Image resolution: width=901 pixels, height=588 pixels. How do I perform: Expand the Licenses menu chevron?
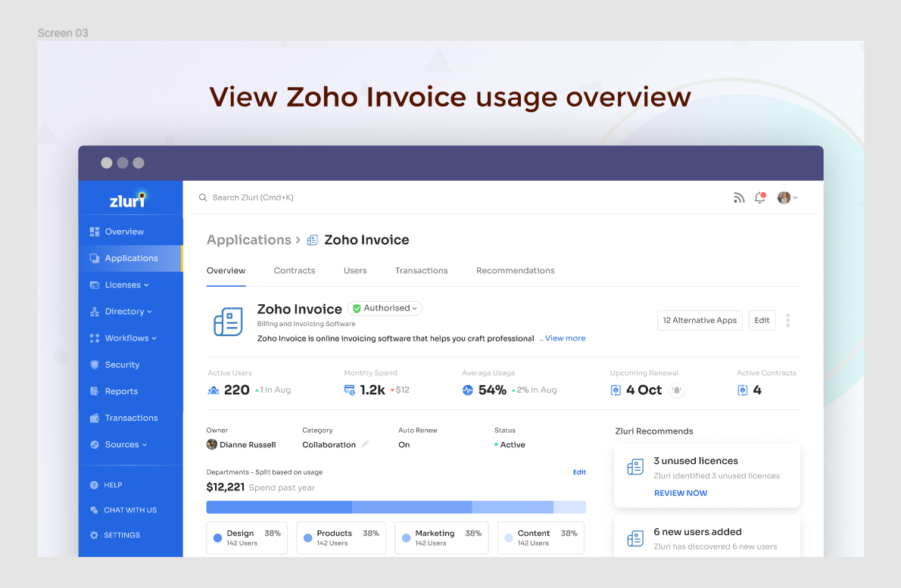point(147,285)
